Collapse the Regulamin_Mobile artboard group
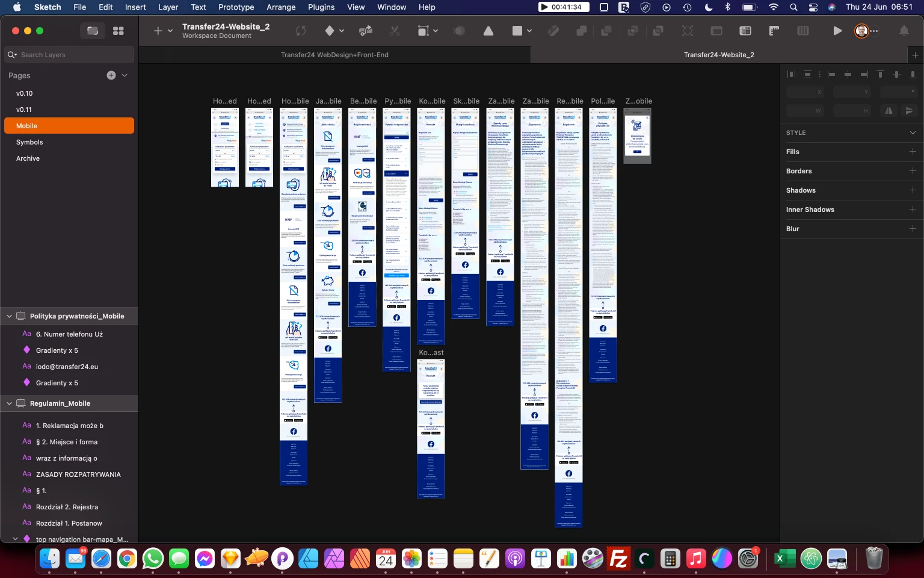Image resolution: width=924 pixels, height=578 pixels. 9,403
